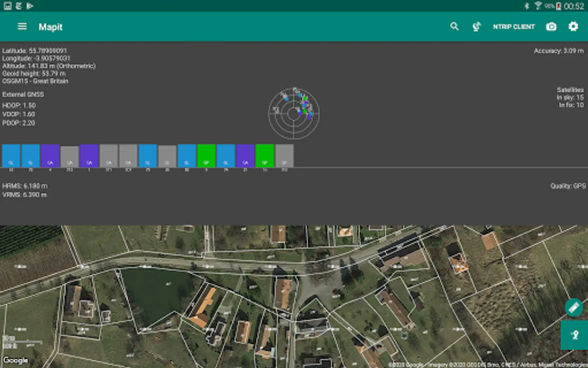Select the Latitude reading
Viewport: 588px width, 368px height.
pyautogui.click(x=35, y=51)
